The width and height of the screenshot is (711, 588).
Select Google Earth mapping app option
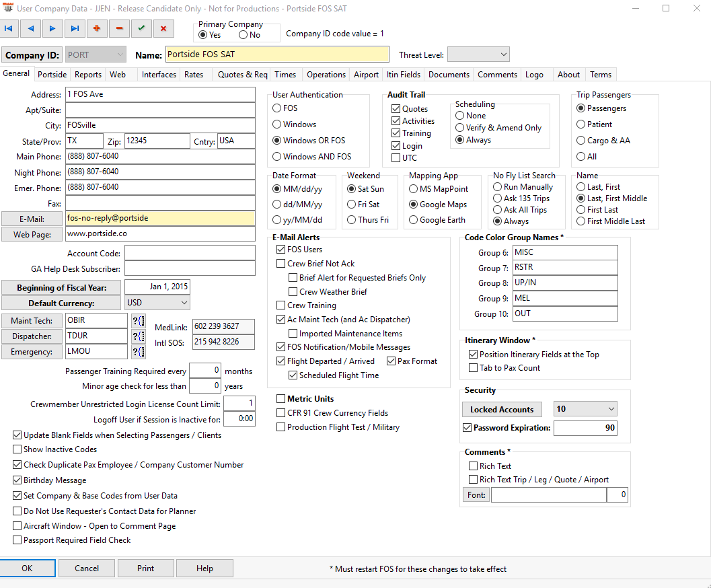tap(414, 220)
